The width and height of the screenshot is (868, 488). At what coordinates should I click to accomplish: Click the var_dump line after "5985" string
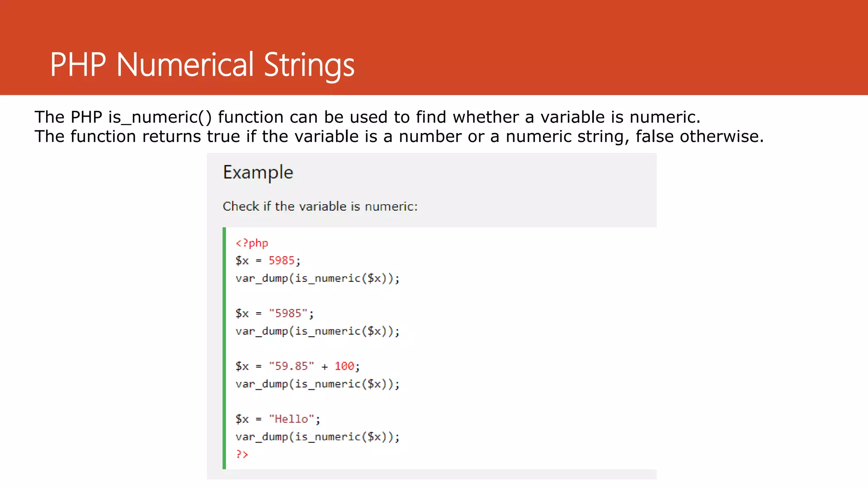tap(317, 331)
